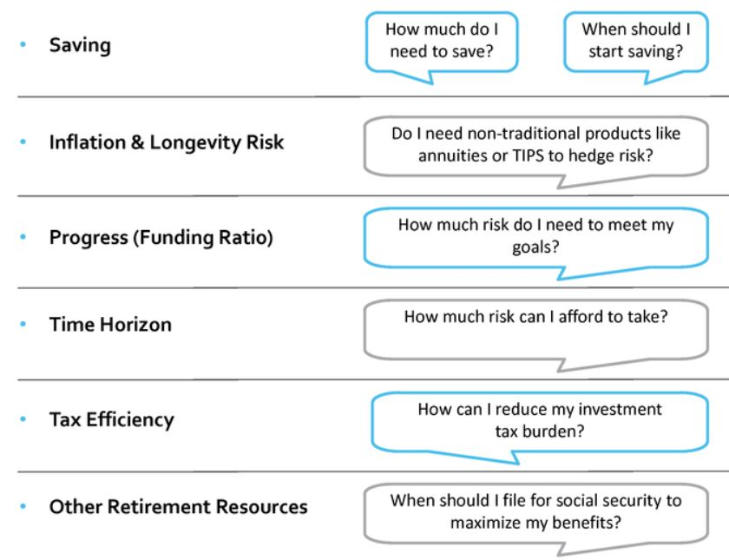Click the Saving heading text
729x560 pixels.
(80, 46)
